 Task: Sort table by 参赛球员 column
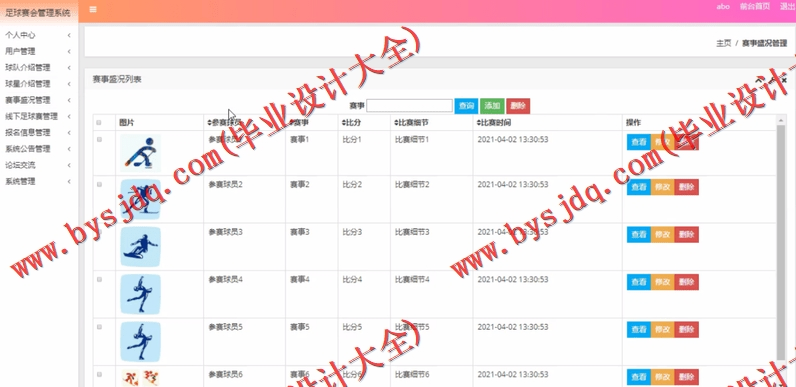click(x=224, y=122)
